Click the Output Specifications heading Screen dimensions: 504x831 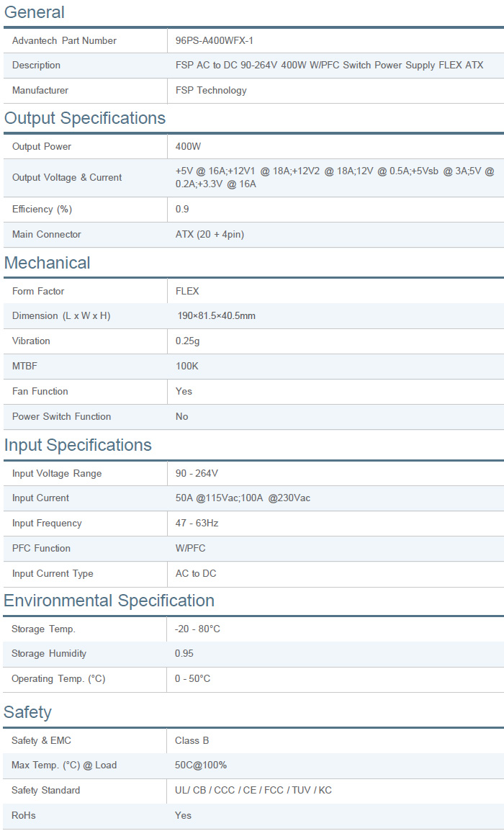click(x=85, y=118)
